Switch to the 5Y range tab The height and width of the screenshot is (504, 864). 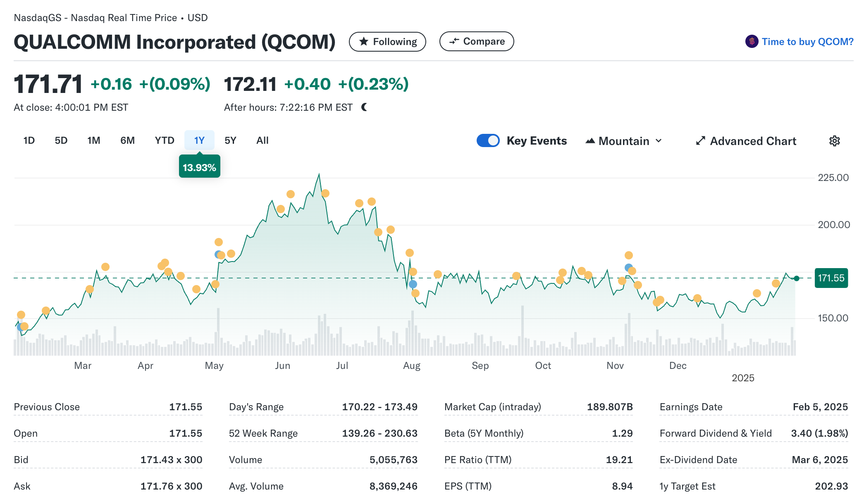(x=230, y=140)
